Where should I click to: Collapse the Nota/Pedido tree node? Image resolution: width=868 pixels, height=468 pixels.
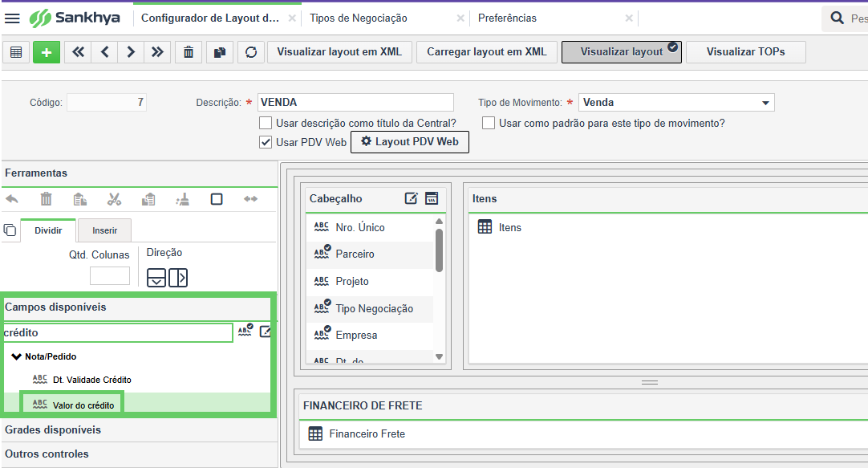[x=17, y=356]
